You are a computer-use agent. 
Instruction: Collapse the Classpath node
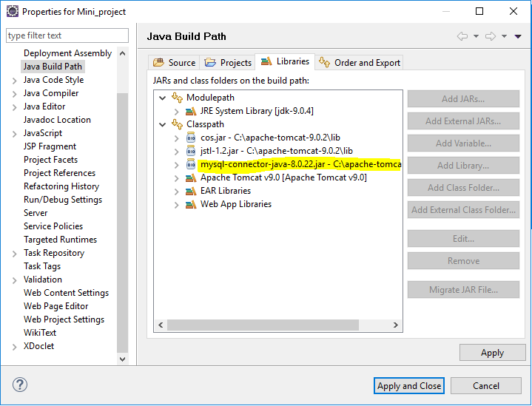point(163,124)
